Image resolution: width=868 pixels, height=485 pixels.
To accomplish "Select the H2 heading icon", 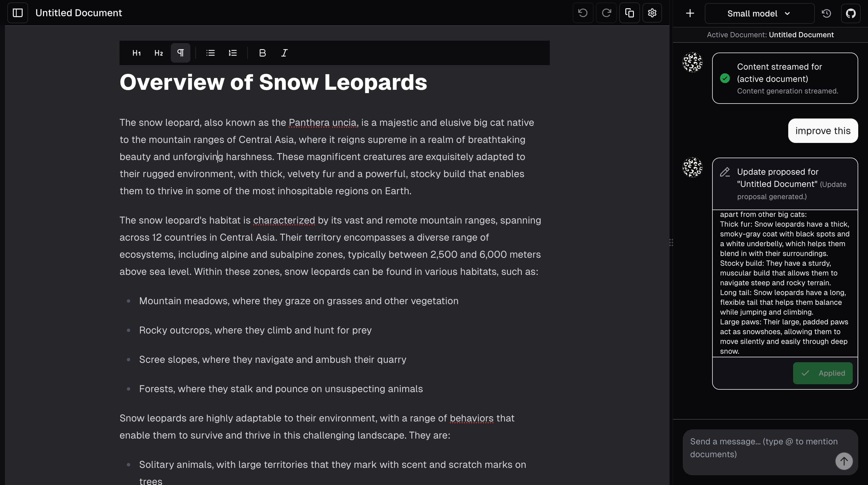I will tap(158, 53).
